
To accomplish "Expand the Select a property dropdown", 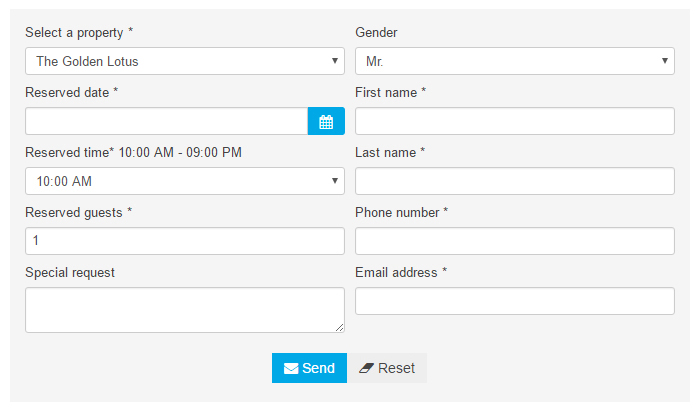I will click(184, 61).
